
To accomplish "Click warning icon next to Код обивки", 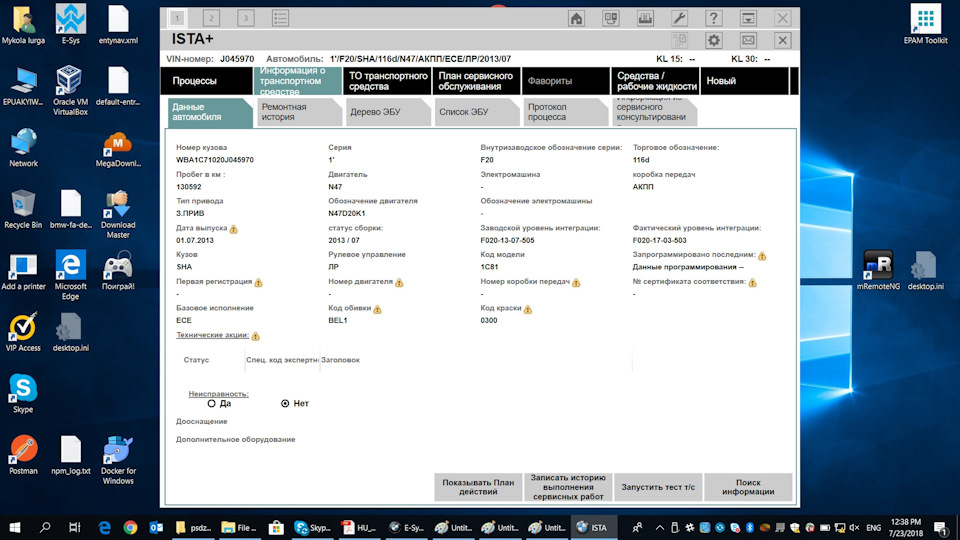I will coord(378,309).
